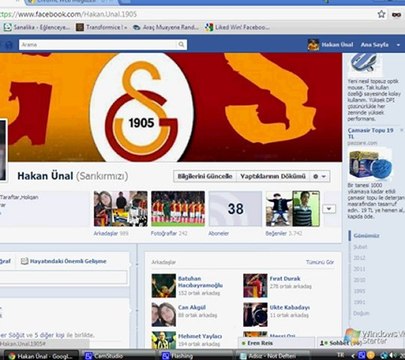The image size is (405, 360).
Task: Click Fırat Durak's friend photo
Action: (x=255, y=286)
